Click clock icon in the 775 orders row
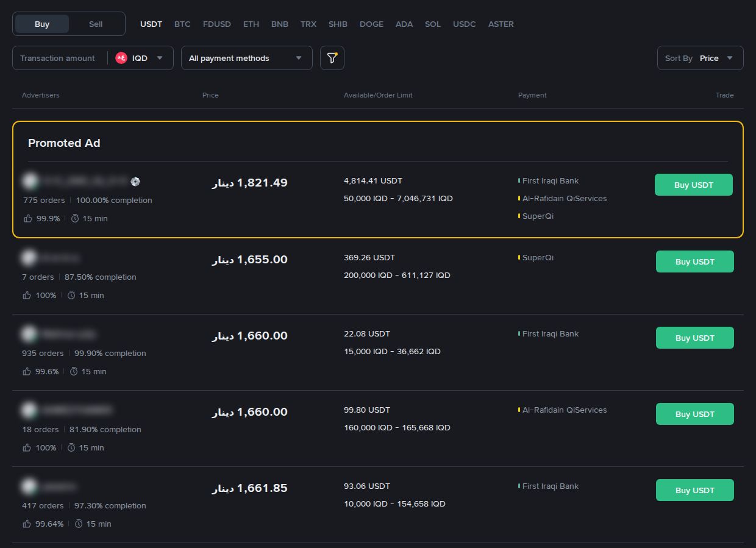This screenshot has height=548, width=756. click(75, 218)
